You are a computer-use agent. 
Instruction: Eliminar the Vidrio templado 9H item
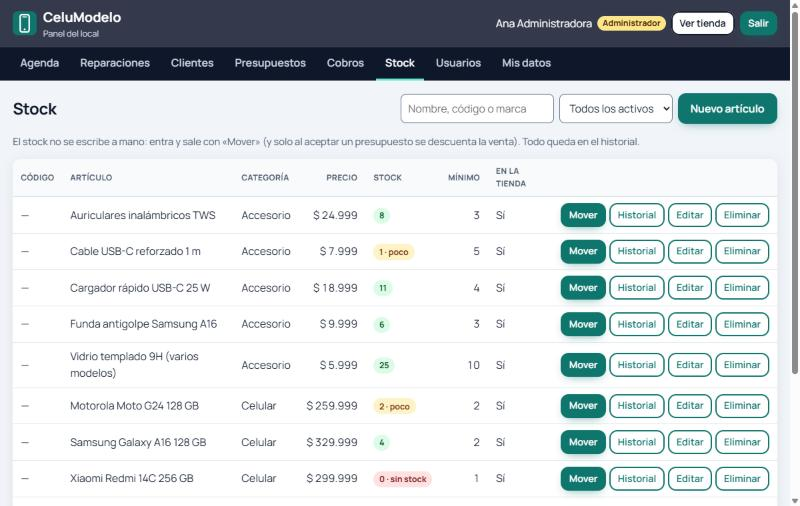(x=742, y=365)
